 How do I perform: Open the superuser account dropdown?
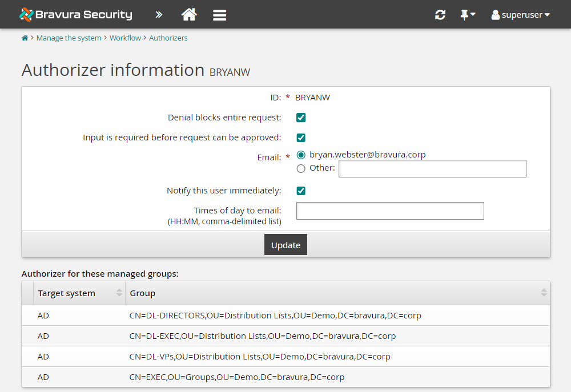tap(520, 15)
